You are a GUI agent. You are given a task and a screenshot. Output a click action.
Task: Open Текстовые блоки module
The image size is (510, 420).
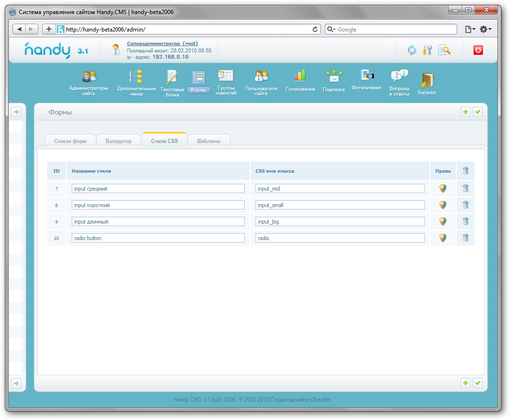click(172, 77)
